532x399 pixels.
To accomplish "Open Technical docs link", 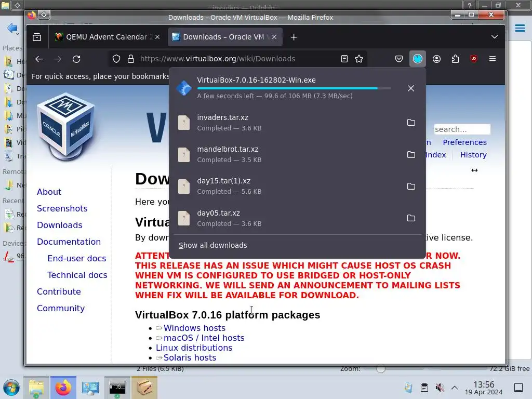I will 77,275.
